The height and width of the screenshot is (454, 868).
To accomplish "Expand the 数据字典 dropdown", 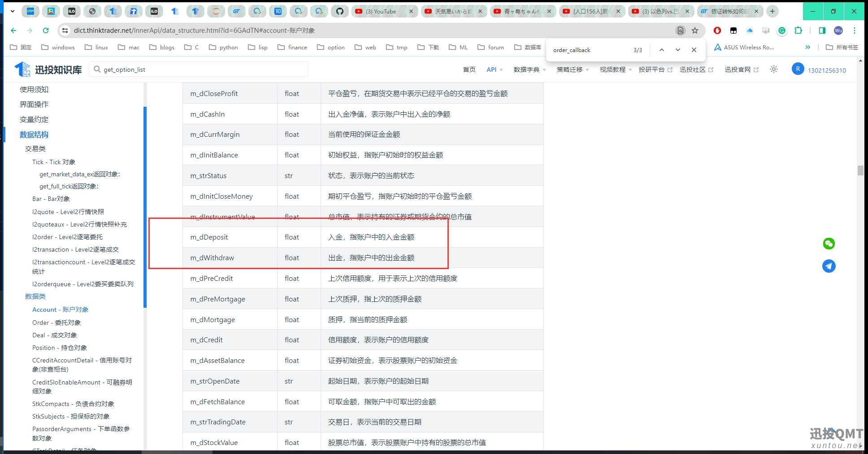I will pyautogui.click(x=529, y=70).
